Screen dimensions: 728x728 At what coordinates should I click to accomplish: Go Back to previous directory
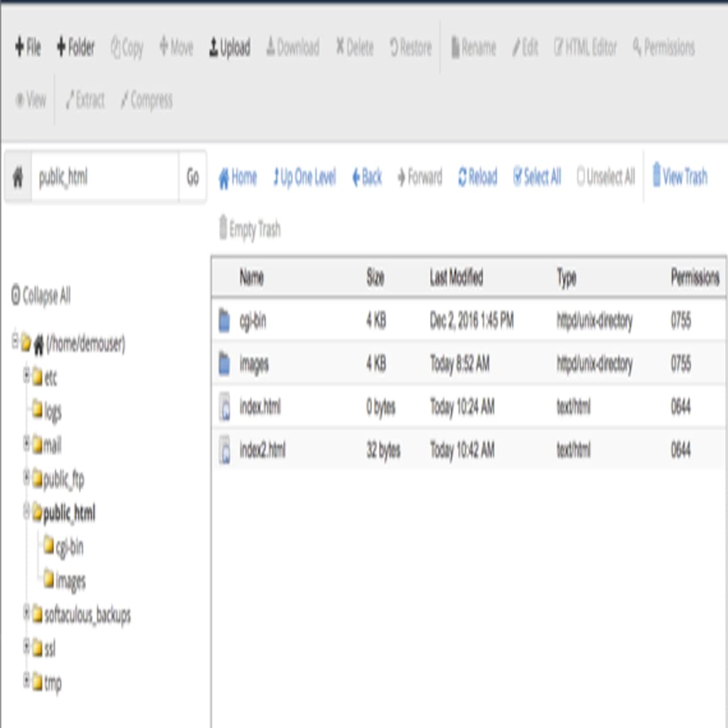(367, 177)
